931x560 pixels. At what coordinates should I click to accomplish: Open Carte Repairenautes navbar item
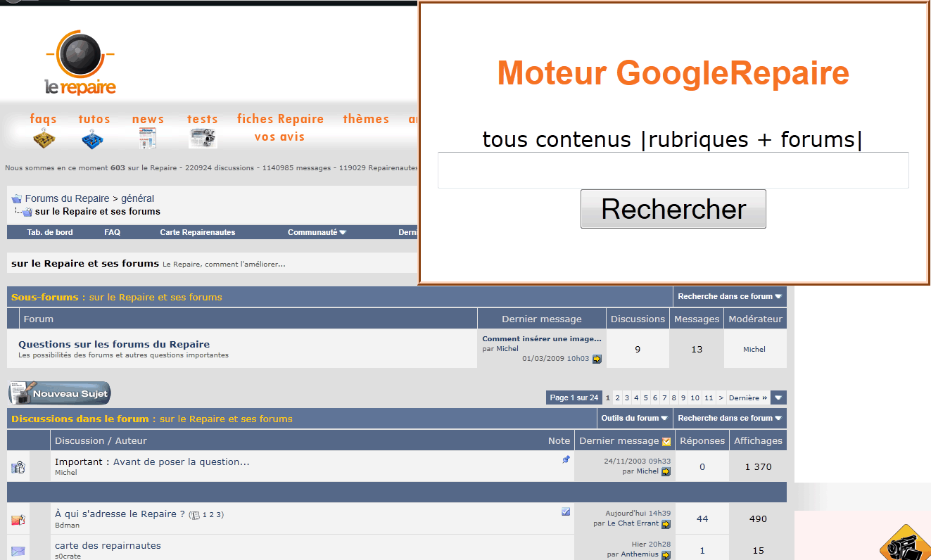(x=198, y=232)
